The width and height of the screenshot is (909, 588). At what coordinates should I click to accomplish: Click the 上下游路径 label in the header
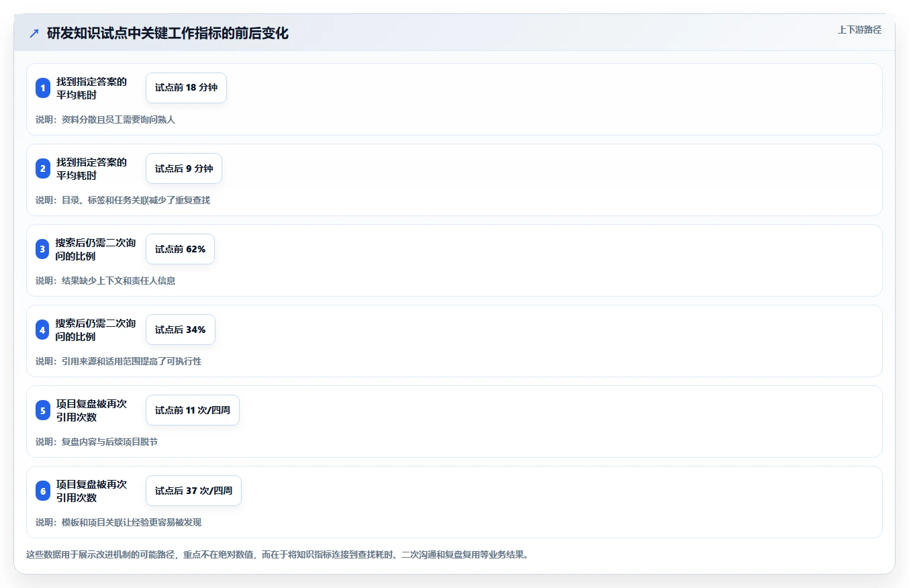coord(859,30)
